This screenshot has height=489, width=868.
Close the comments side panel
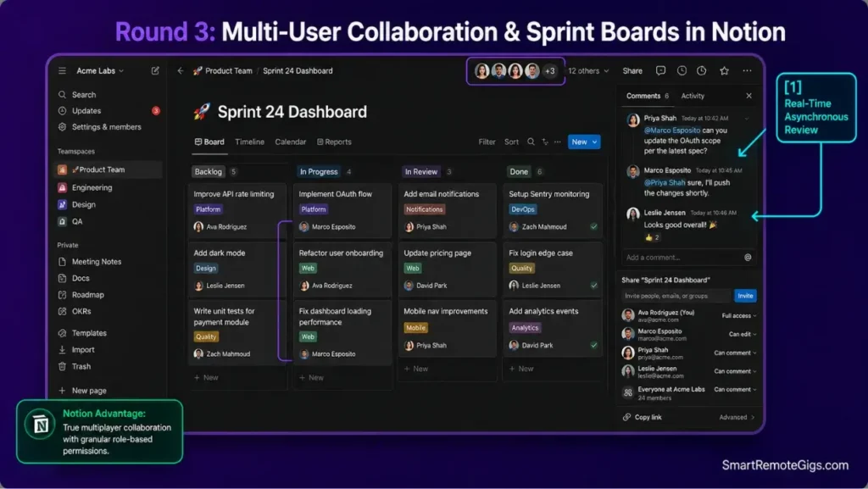(x=749, y=96)
